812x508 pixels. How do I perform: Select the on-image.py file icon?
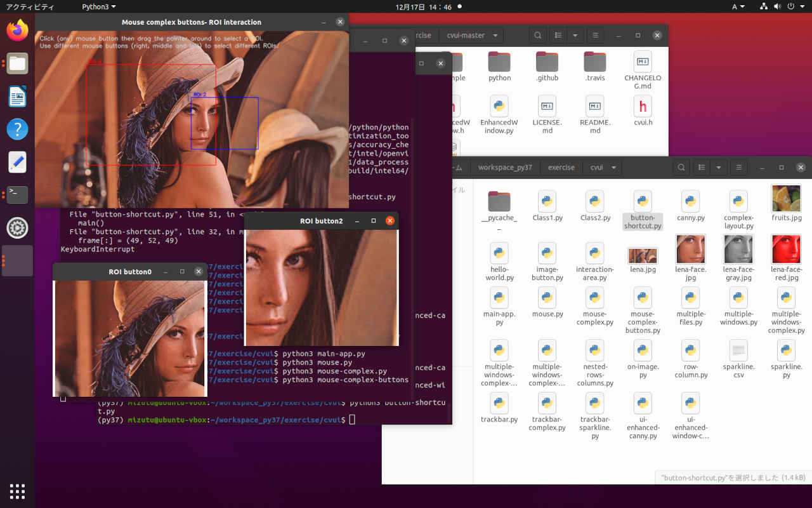(643, 351)
